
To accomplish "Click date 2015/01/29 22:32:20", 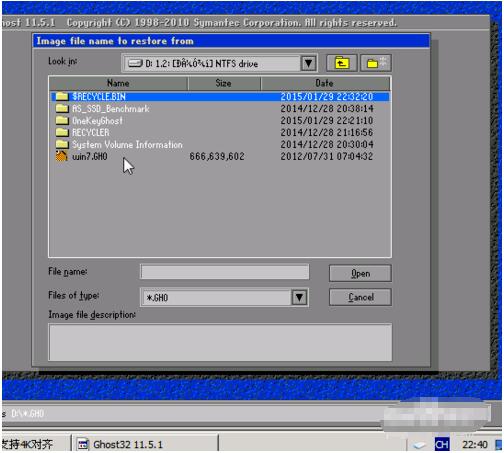I will click(327, 97).
